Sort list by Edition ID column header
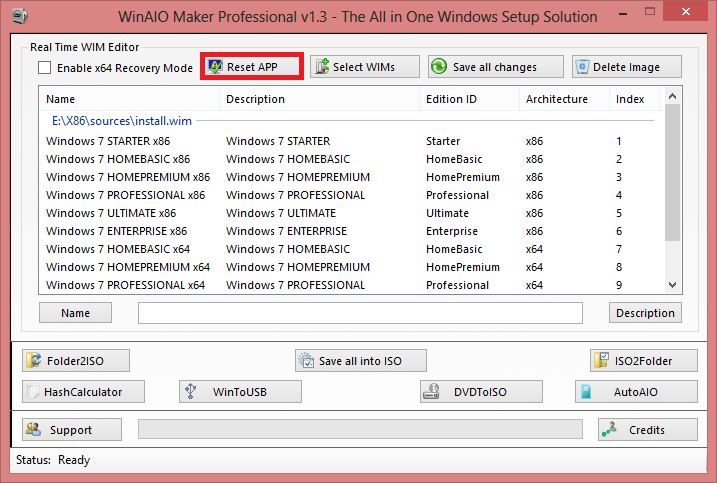717x483 pixels. pos(451,99)
